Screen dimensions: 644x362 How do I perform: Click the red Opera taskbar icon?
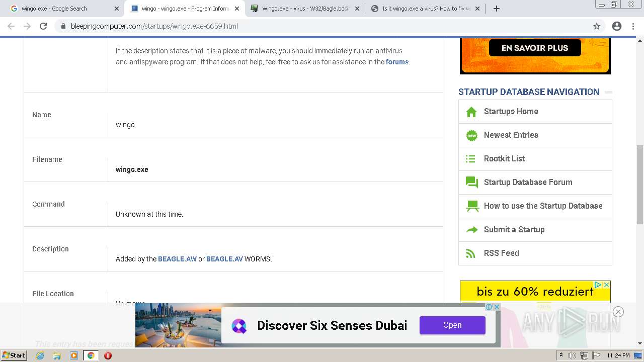click(x=108, y=355)
